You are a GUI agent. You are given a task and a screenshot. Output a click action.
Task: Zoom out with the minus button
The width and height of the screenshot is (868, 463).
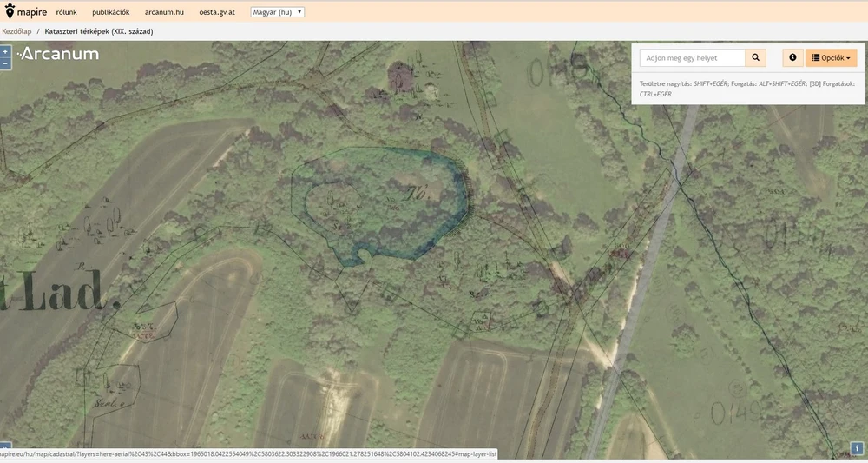(x=5, y=63)
